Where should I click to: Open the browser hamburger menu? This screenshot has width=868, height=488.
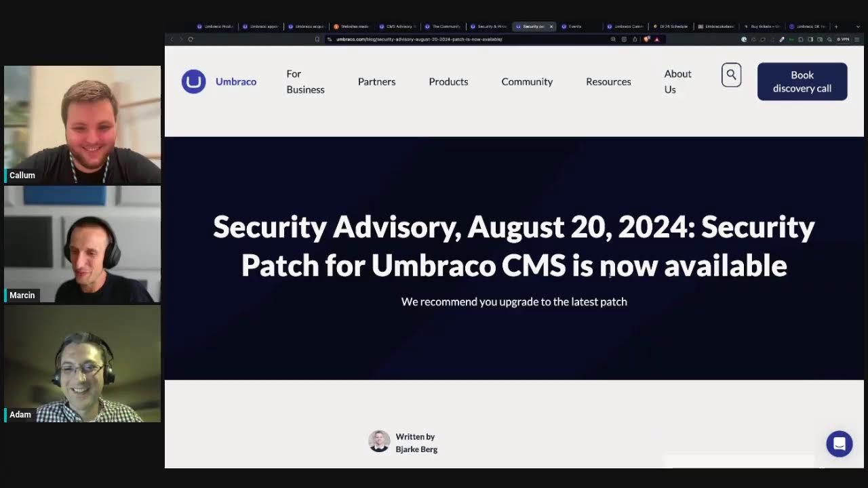(857, 39)
